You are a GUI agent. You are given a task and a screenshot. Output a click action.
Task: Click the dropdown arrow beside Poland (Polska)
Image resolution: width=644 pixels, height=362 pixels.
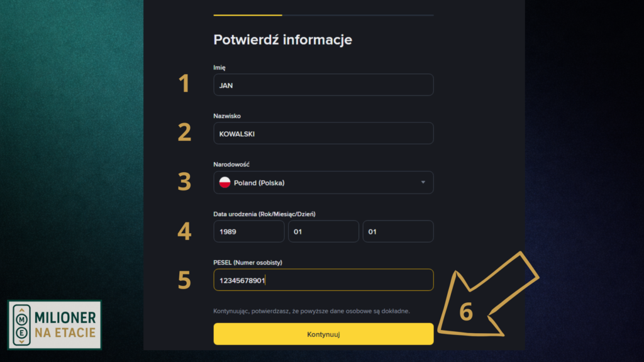click(x=423, y=182)
